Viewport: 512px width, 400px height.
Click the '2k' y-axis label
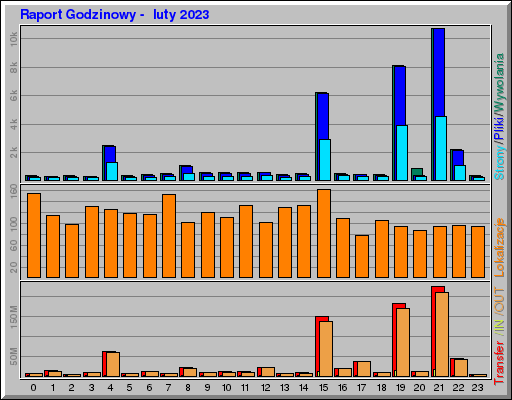14,153
